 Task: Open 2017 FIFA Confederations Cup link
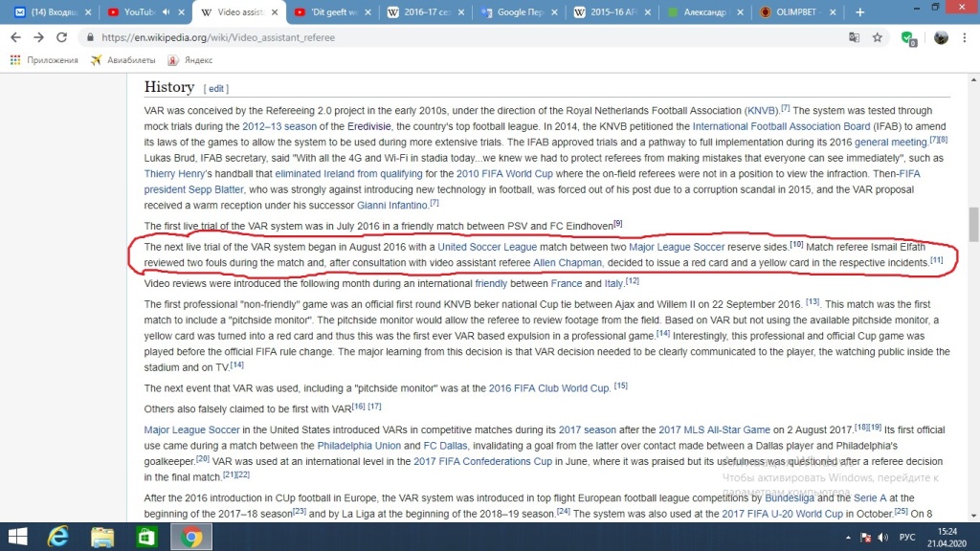coord(482,462)
